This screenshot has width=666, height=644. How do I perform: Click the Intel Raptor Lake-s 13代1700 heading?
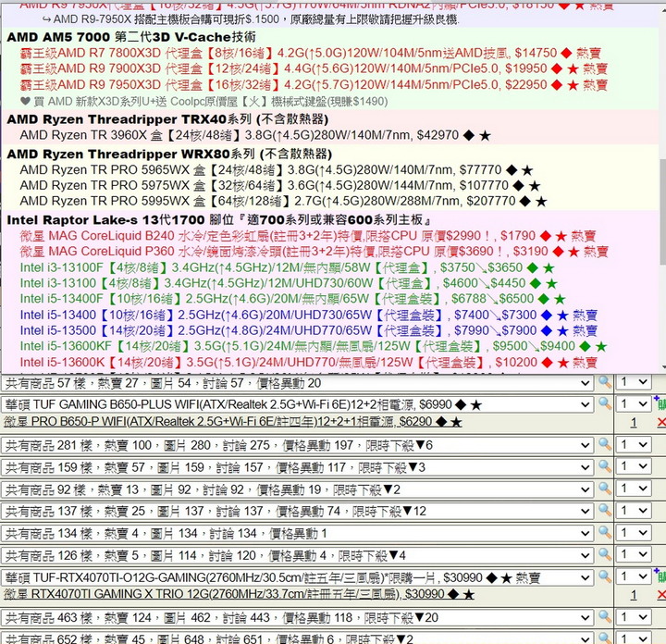point(218,219)
